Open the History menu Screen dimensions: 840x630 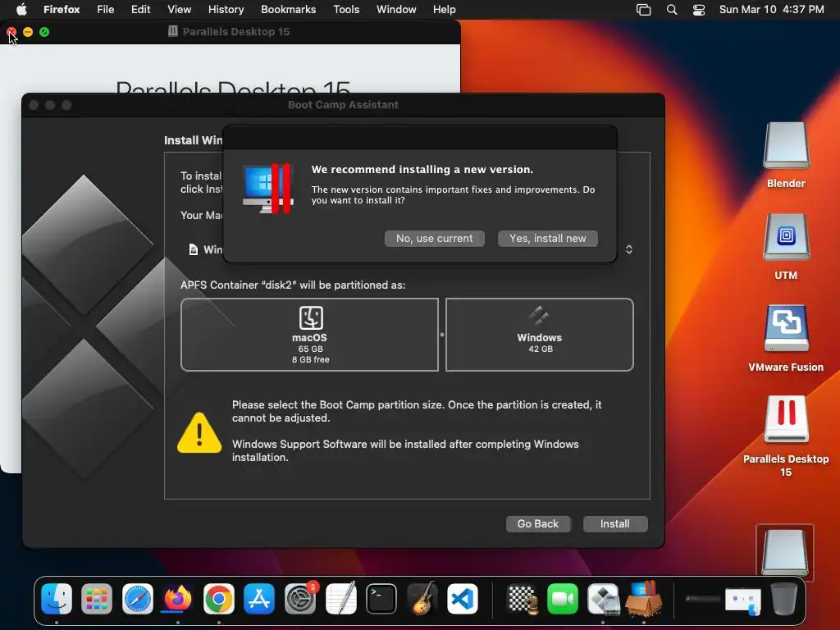(226, 9)
